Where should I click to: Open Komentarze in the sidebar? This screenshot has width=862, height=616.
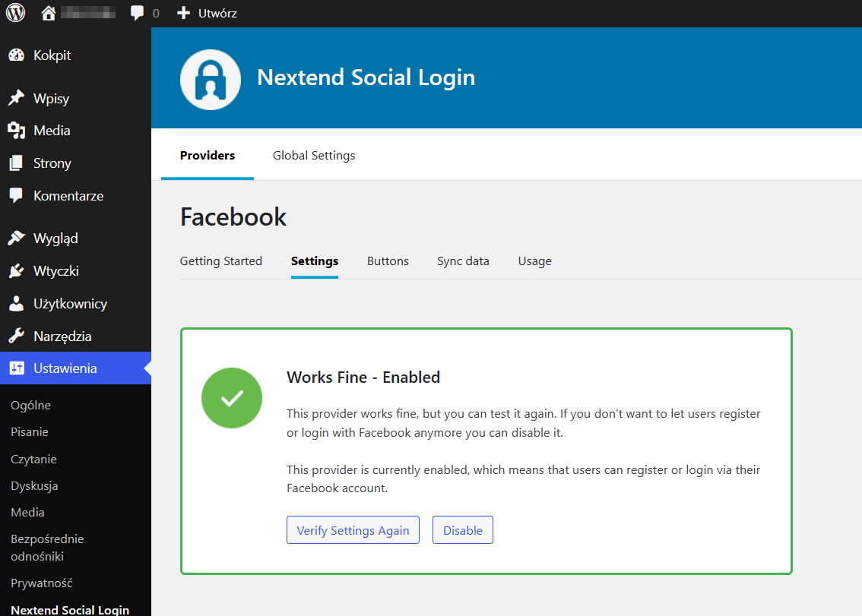tap(68, 196)
